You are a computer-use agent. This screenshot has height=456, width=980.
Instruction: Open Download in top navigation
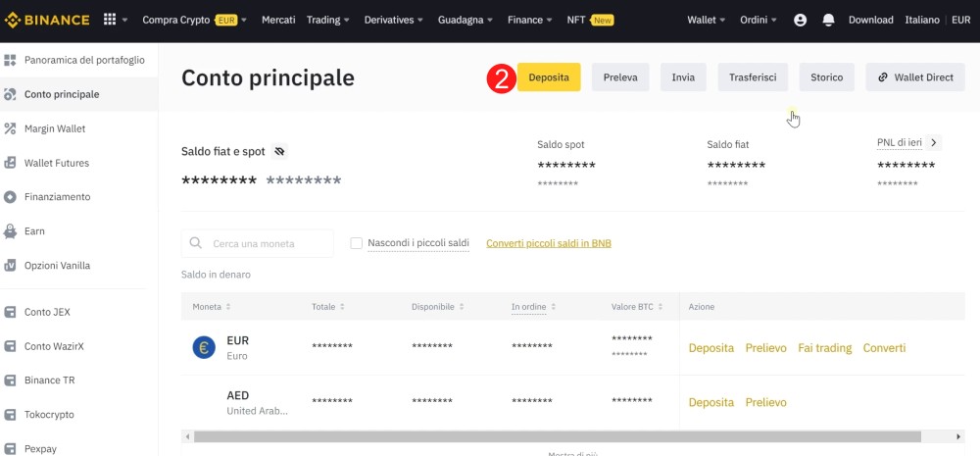pos(870,20)
